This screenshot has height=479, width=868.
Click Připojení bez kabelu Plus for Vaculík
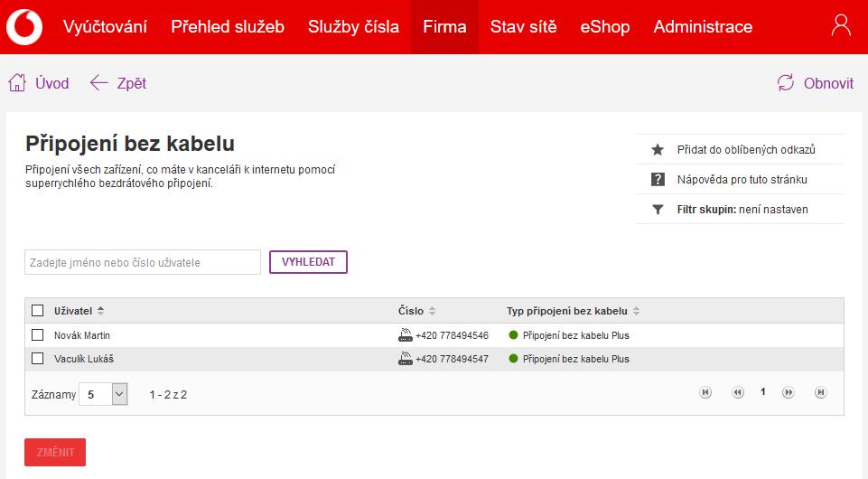click(x=575, y=359)
